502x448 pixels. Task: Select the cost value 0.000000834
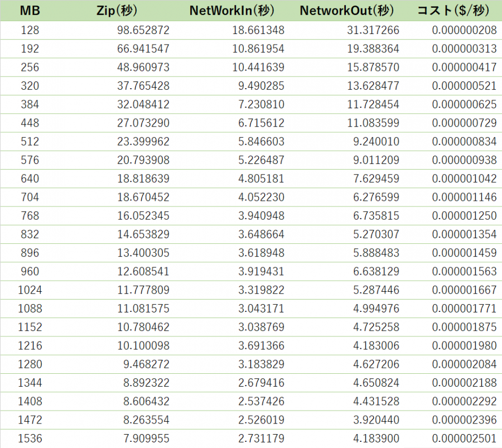tap(464, 142)
